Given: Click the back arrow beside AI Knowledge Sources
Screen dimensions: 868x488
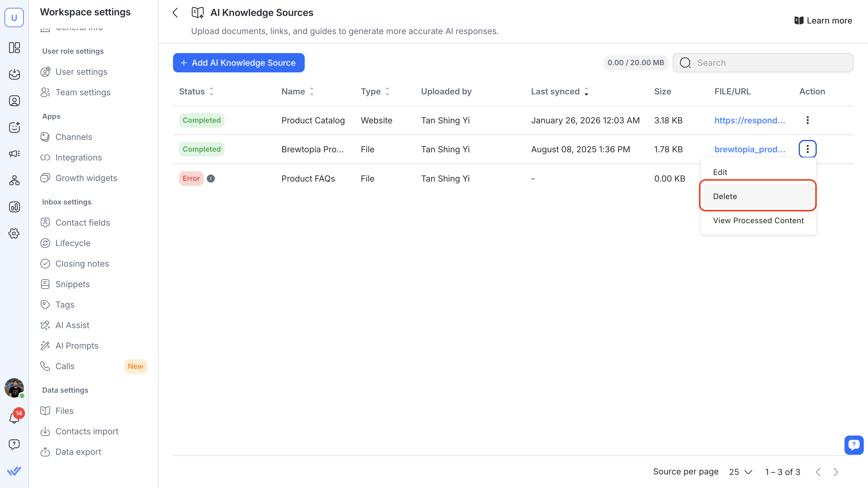Looking at the screenshot, I should pos(175,13).
